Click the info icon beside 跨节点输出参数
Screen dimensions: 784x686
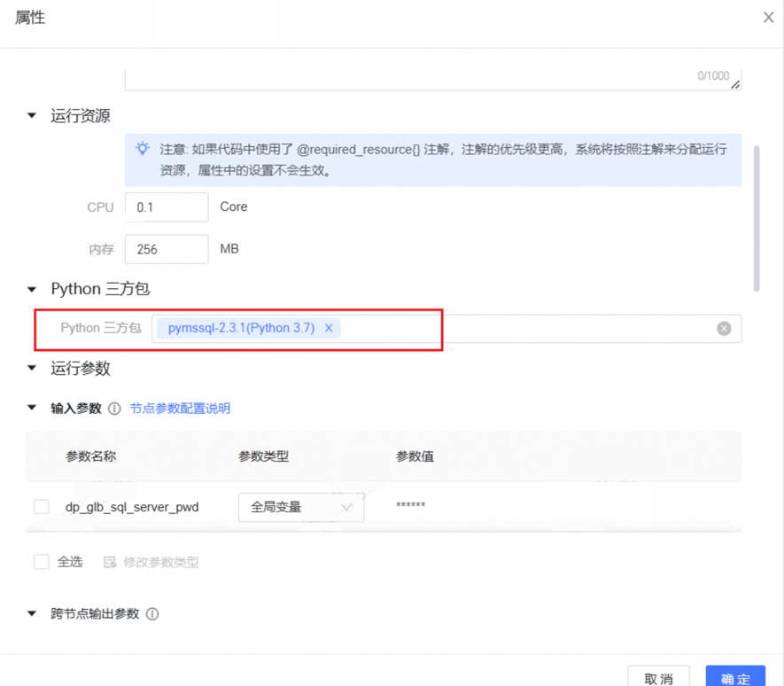152,614
